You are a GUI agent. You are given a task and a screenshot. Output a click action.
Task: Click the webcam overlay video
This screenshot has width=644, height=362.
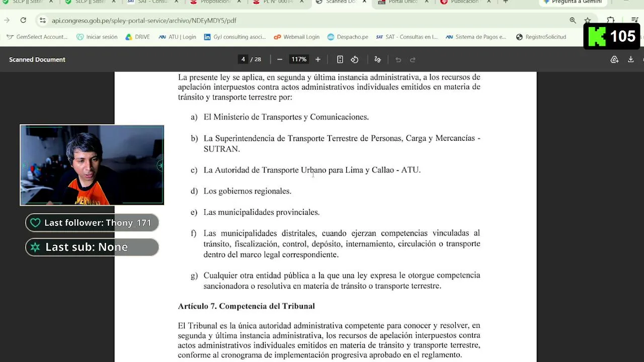click(92, 165)
